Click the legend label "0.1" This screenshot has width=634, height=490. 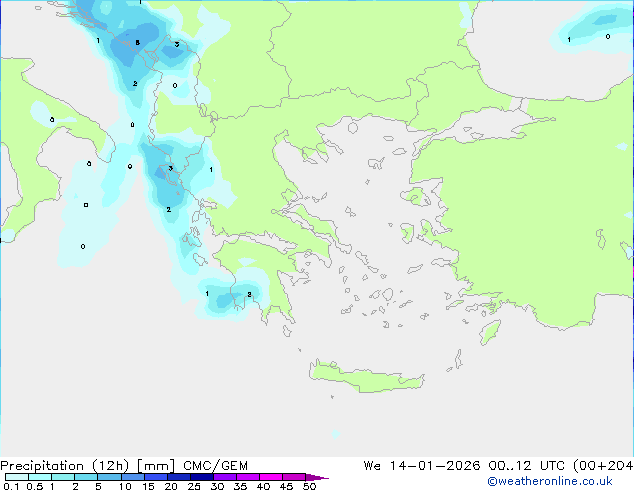11,486
